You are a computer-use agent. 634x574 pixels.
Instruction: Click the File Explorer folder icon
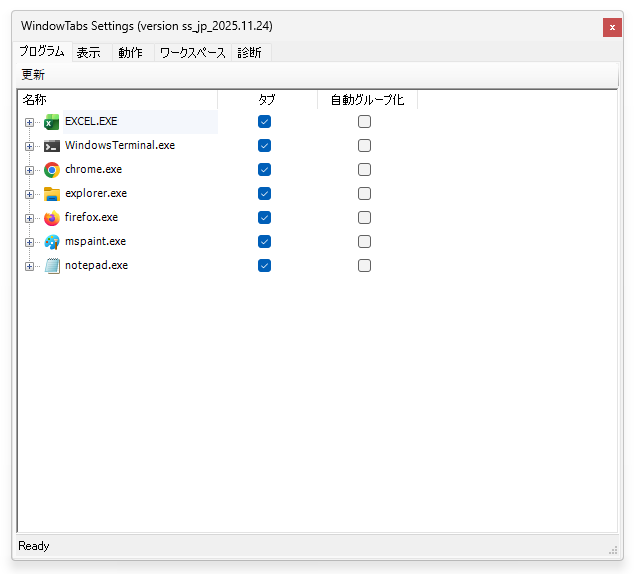(52, 194)
